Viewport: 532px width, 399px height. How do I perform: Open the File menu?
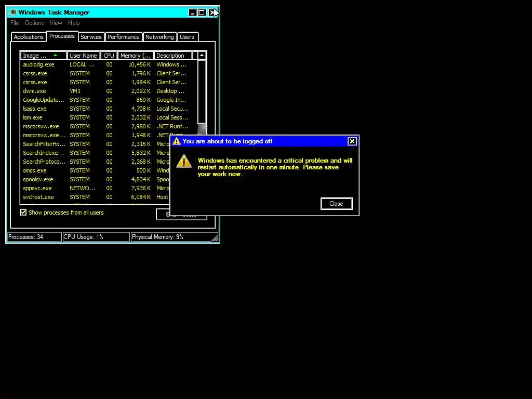click(15, 23)
